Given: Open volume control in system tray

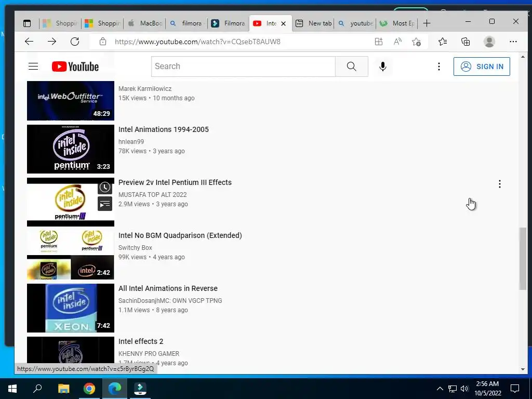Looking at the screenshot, I should (464, 389).
